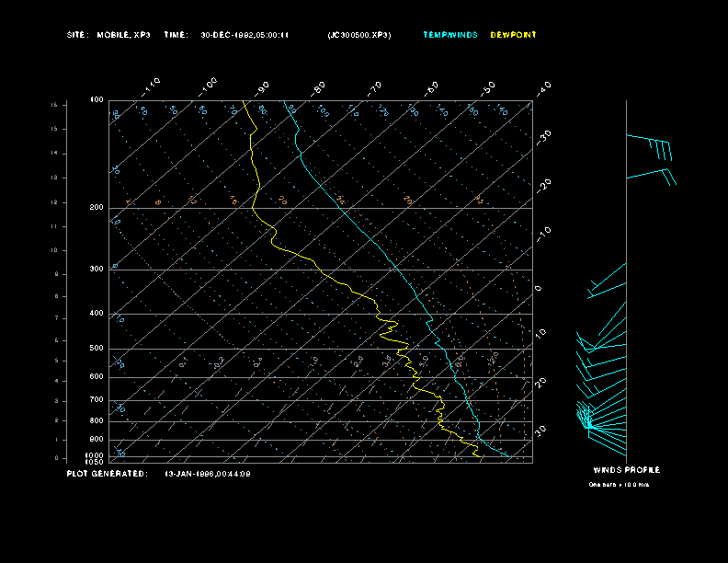Click the "PLOT GENERATED:" label
The width and height of the screenshot is (728, 563).
click(x=108, y=474)
